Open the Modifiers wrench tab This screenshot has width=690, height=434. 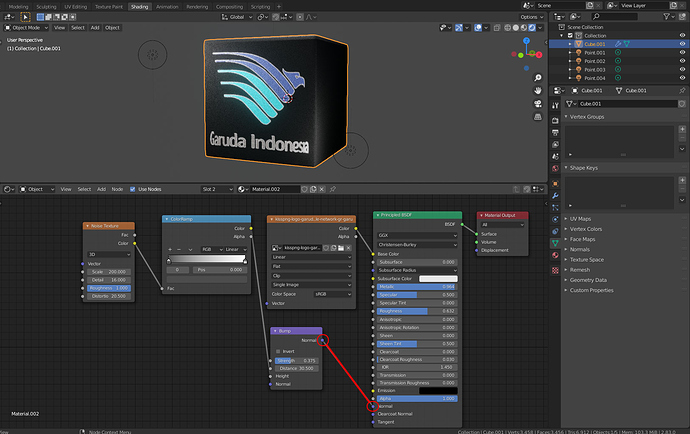(x=555, y=195)
